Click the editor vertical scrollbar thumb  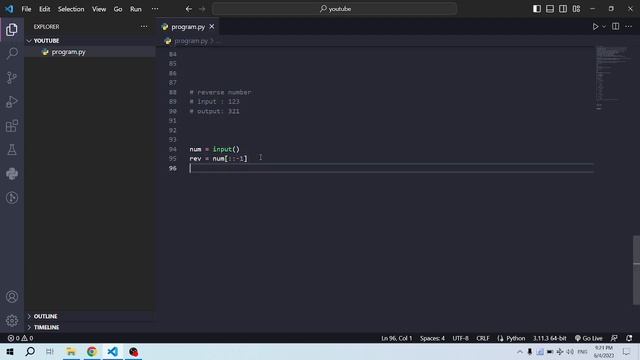click(x=636, y=270)
